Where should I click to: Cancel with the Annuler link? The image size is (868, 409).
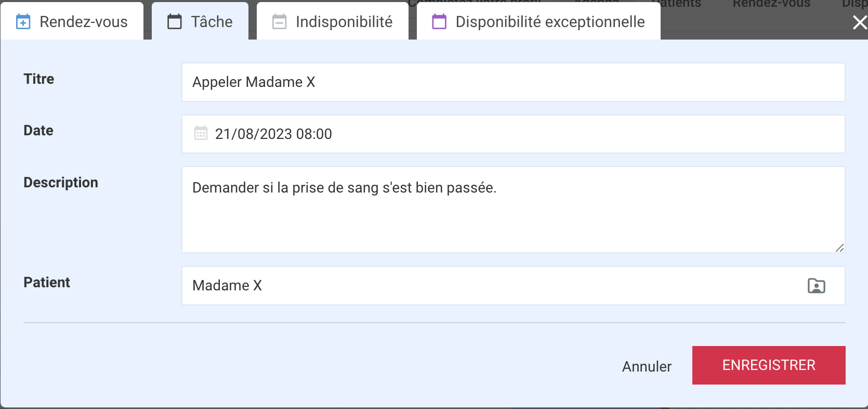[647, 366]
